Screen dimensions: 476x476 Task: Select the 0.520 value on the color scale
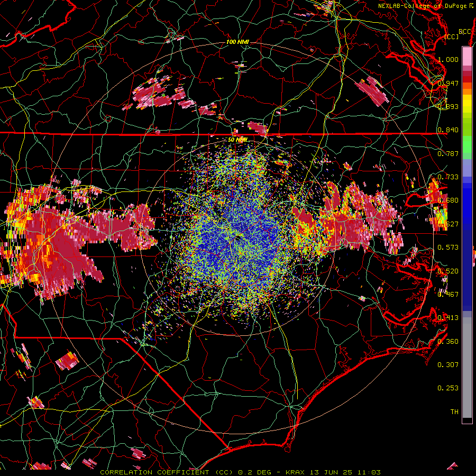pyautogui.click(x=448, y=271)
